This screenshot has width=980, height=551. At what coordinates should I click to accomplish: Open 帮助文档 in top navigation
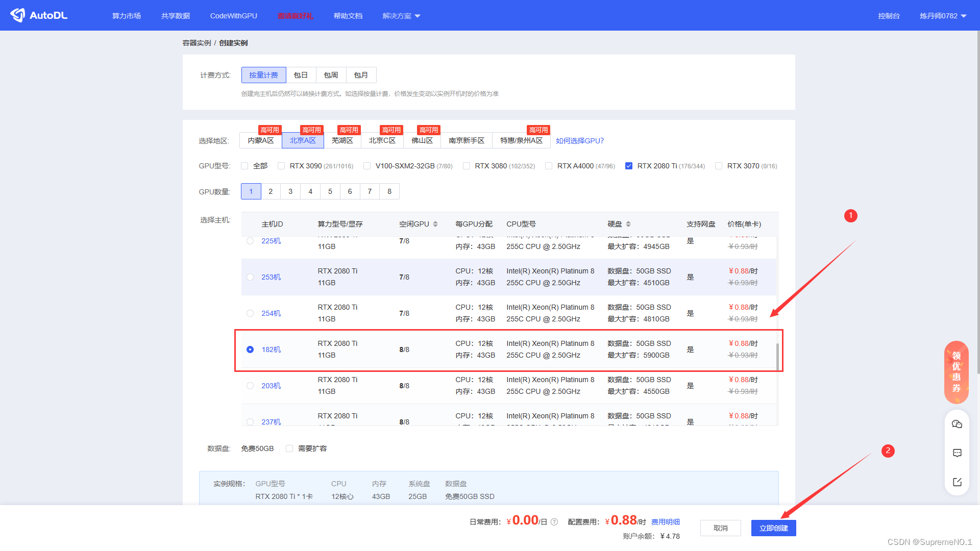tap(348, 16)
